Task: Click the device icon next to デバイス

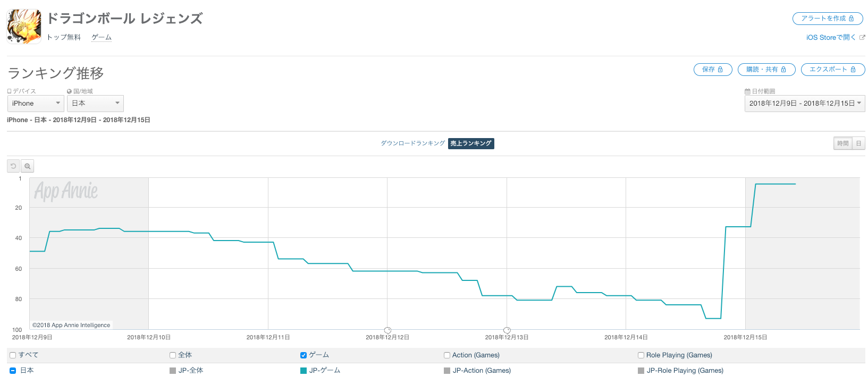Action: tap(9, 91)
